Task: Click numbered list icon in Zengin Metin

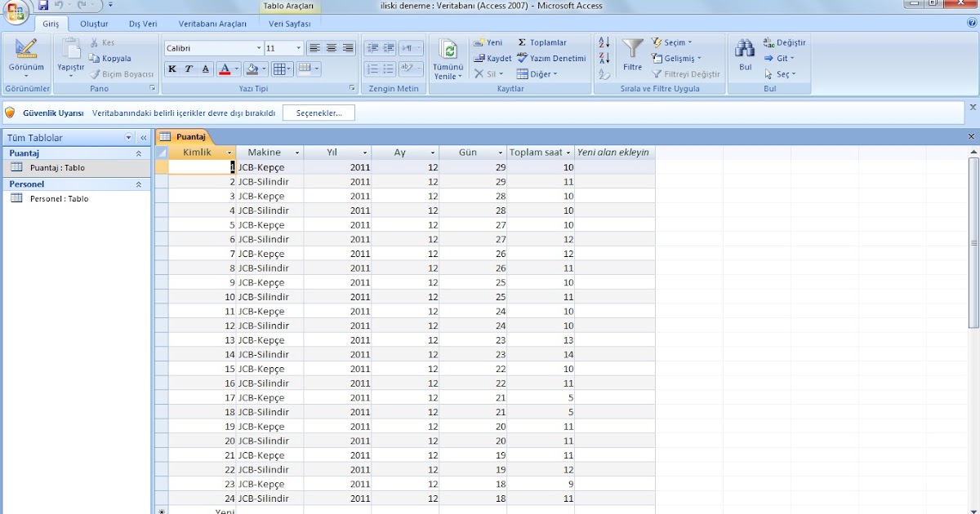Action: [373, 69]
